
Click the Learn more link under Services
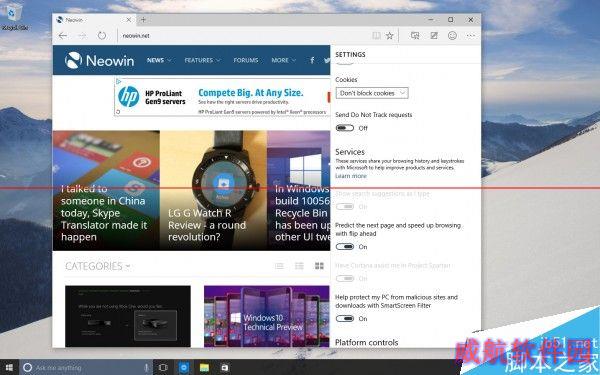point(351,176)
